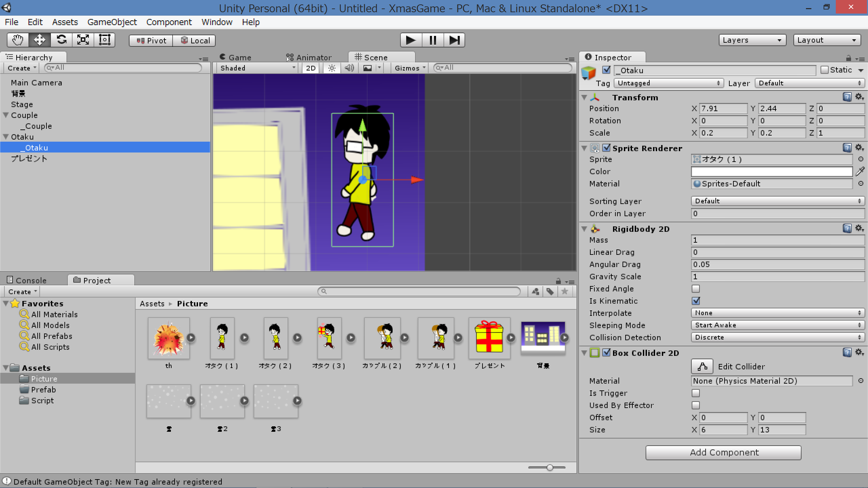Collapse the Rigidbody 2D component
This screenshot has height=488, width=868.
point(584,229)
